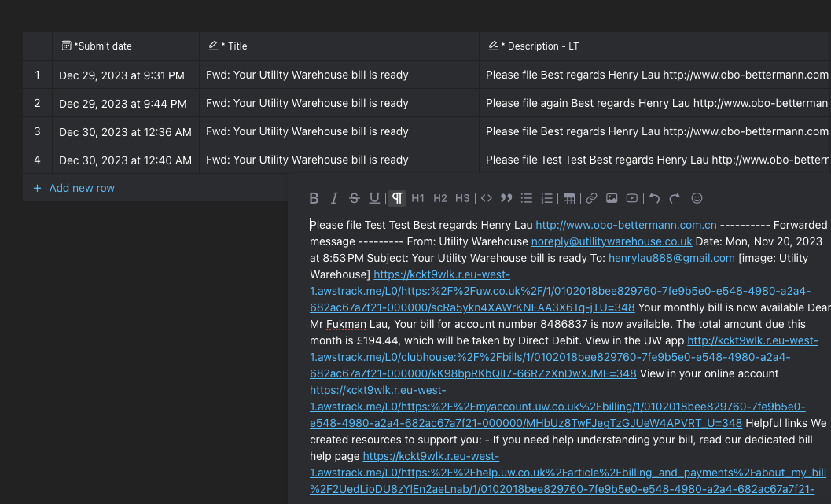Click the Description - LT column header
Screen dimensions: 831x504
click(655, 46)
